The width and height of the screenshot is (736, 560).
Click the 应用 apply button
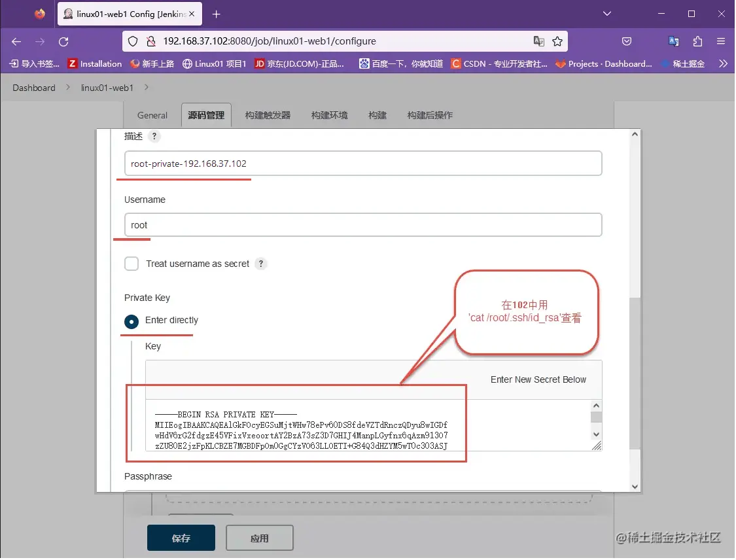point(260,538)
